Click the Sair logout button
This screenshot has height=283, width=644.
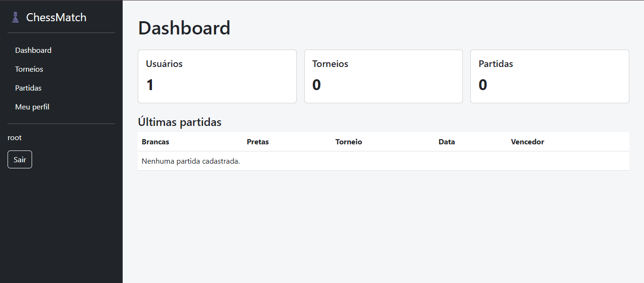pos(20,159)
